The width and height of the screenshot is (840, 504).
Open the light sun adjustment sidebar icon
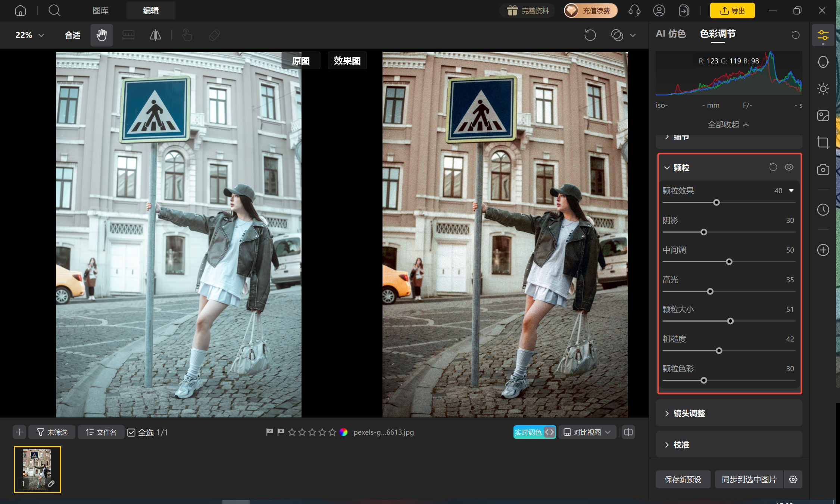823,89
